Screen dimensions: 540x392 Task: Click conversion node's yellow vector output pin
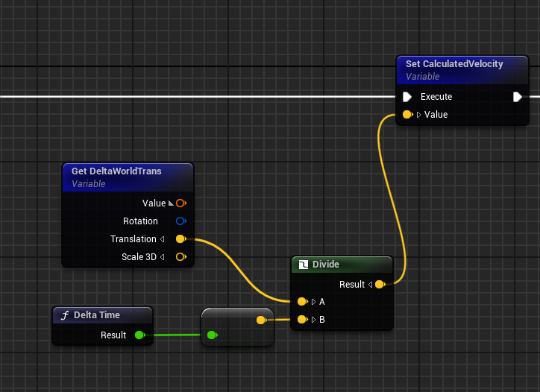(x=261, y=320)
